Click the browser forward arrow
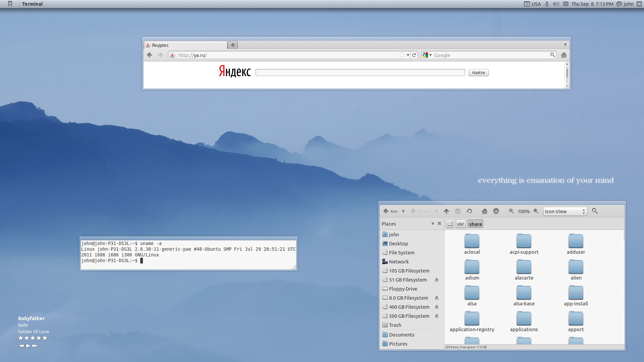The height and width of the screenshot is (362, 644). coord(160,55)
